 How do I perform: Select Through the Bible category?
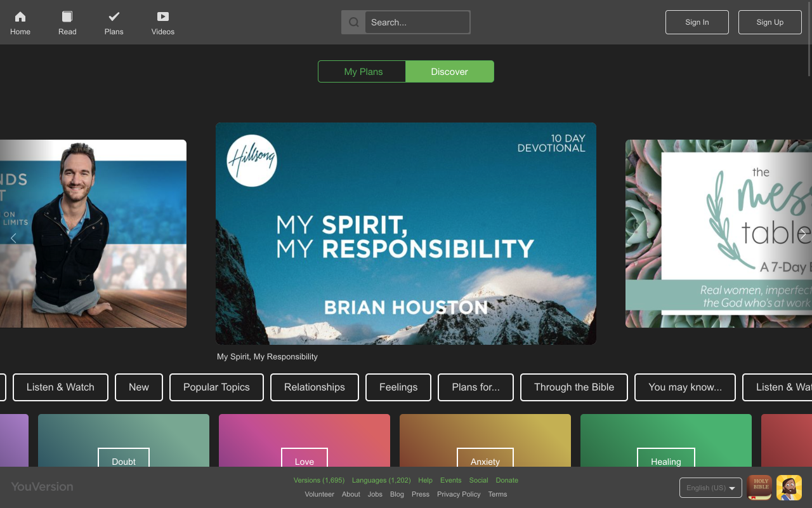coord(574,387)
